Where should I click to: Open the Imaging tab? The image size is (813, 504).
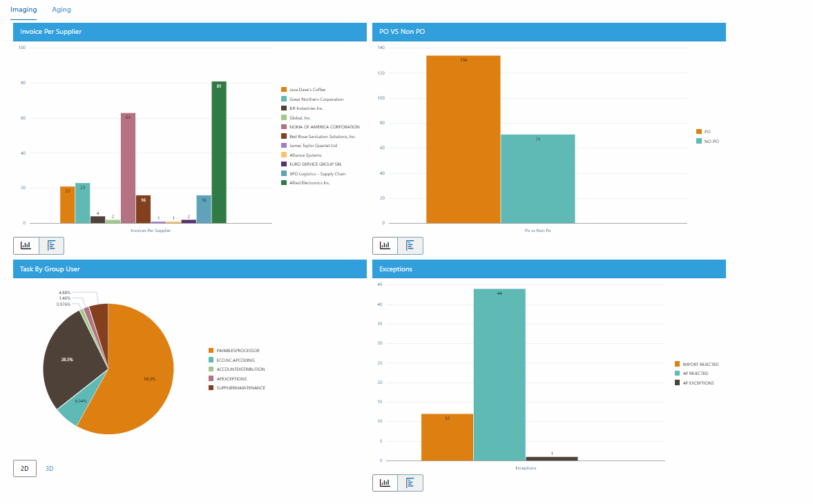[x=23, y=10]
